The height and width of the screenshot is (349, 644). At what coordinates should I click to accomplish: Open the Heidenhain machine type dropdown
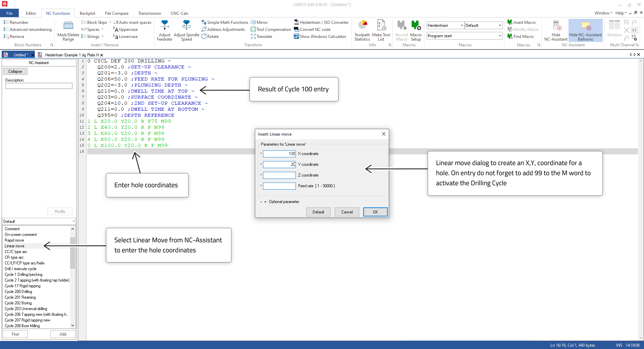point(462,26)
